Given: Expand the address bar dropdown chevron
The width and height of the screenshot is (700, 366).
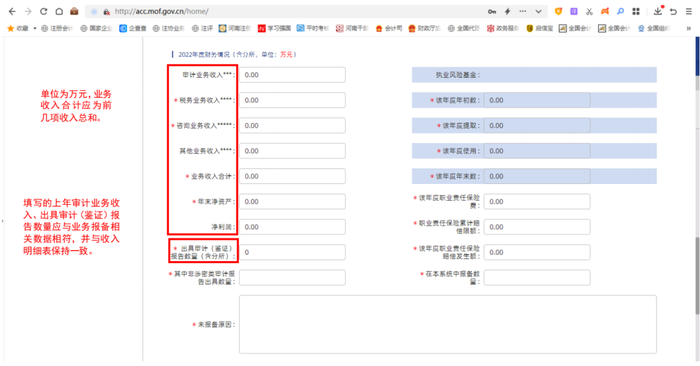Looking at the screenshot, I should pos(538,12).
